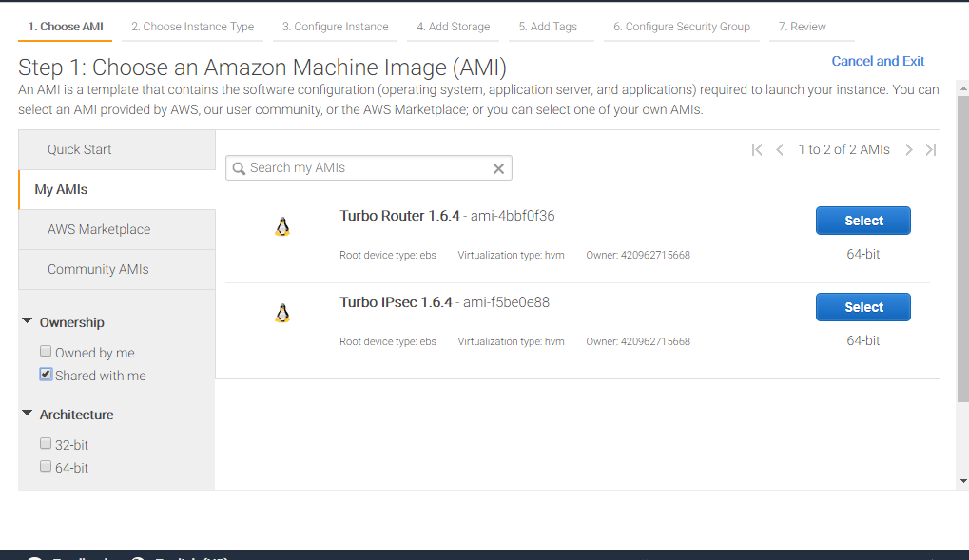Click Owner text in Turbo Router row
This screenshot has width=969, height=560.
(638, 255)
